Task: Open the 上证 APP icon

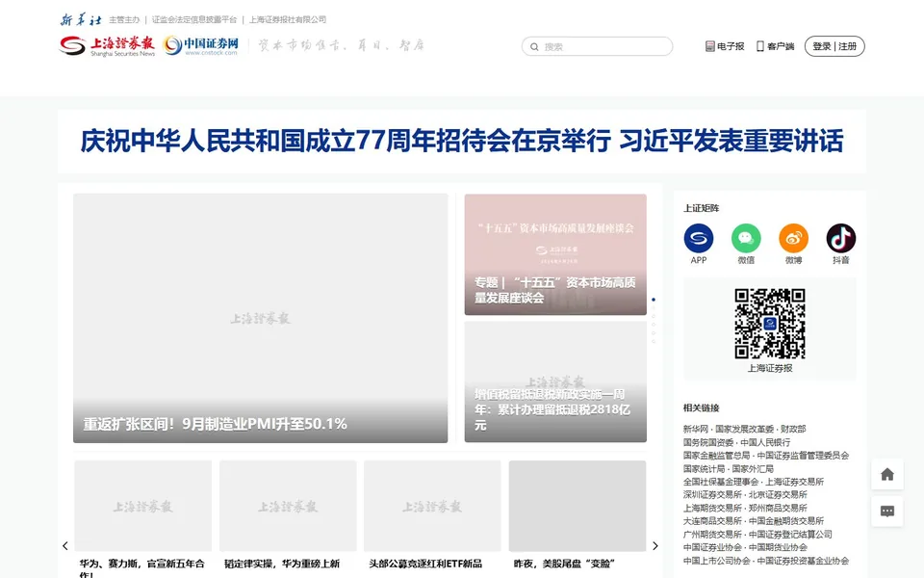Action: click(x=699, y=238)
